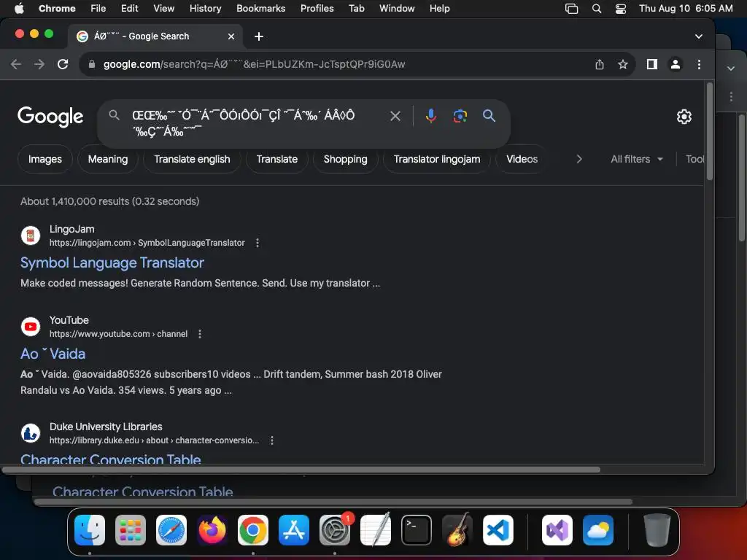Screen dimensions: 747x560
Task: Open the Apple menu
Action: [20, 9]
